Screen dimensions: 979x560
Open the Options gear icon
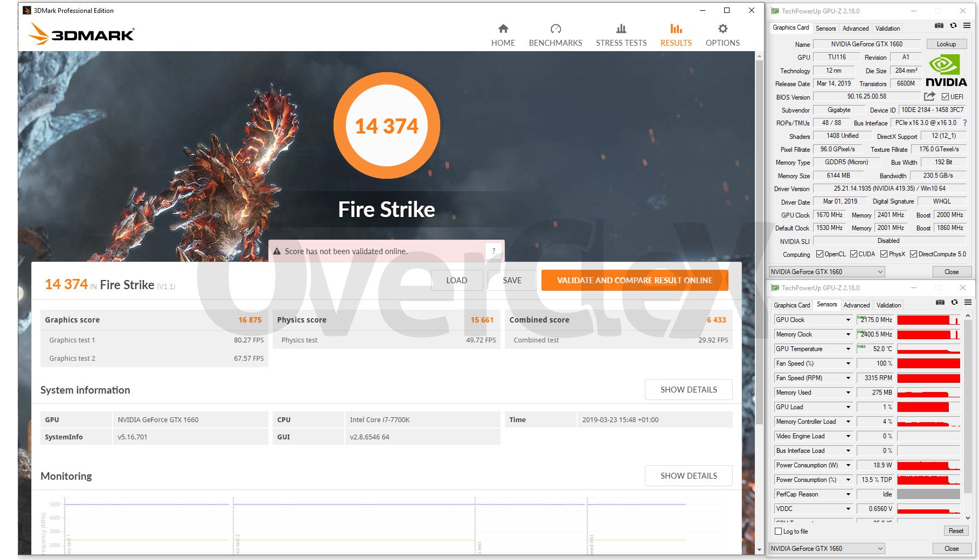click(723, 29)
